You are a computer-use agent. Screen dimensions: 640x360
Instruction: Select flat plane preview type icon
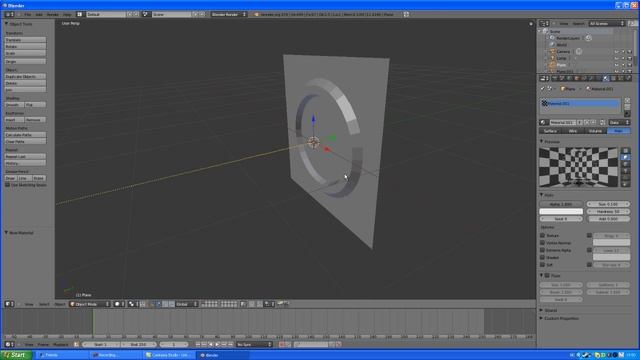[625, 151]
